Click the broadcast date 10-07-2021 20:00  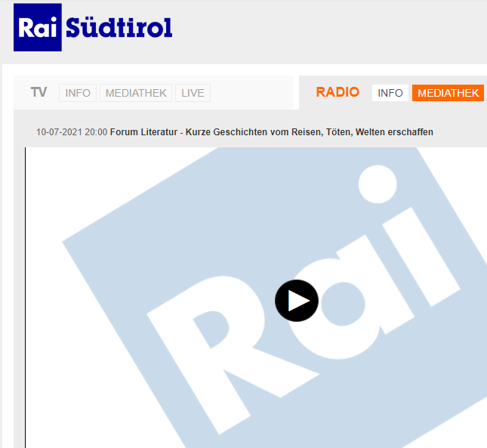[x=72, y=132]
